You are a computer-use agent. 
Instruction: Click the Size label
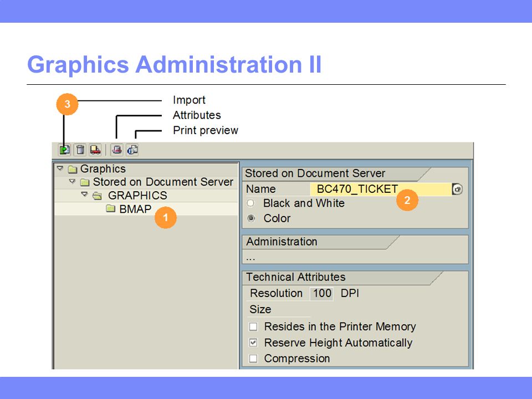pos(260,309)
